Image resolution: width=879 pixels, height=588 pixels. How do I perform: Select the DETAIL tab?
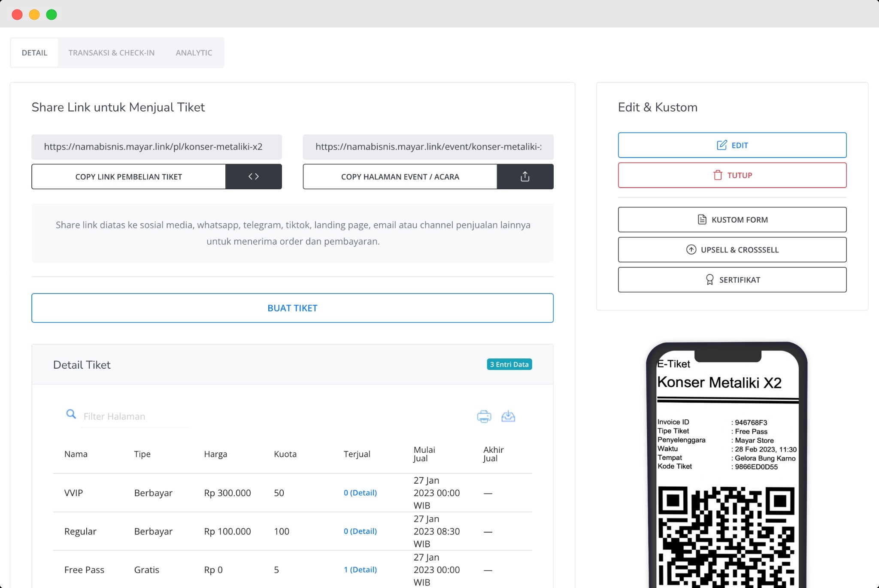tap(34, 52)
